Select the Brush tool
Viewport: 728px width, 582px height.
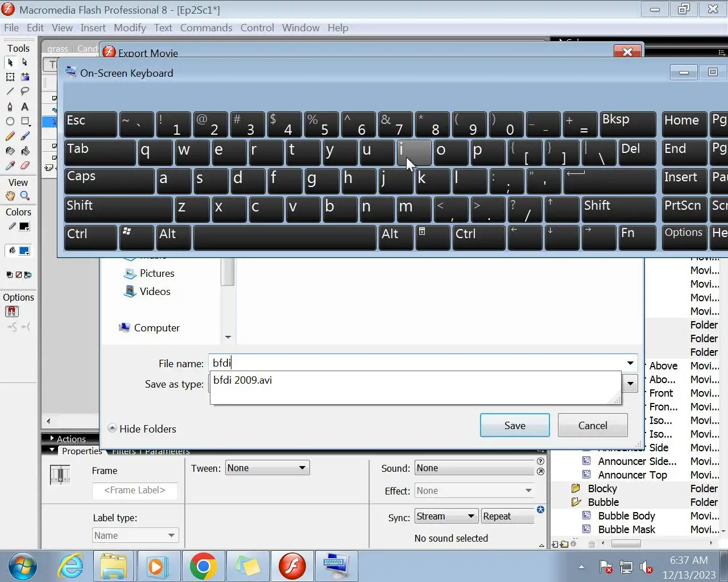pos(24,136)
